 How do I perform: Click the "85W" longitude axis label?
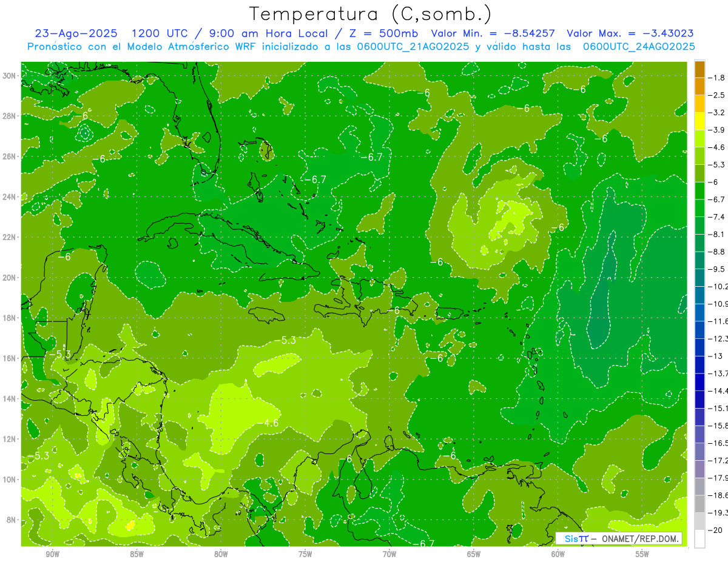click(x=136, y=555)
